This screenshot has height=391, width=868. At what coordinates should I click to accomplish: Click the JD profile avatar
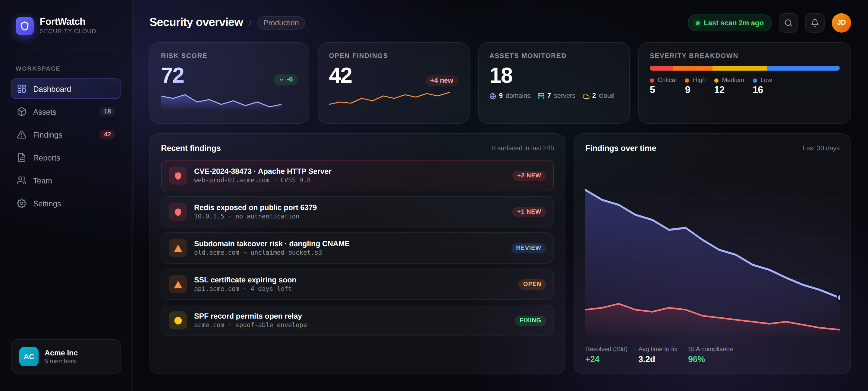841,23
